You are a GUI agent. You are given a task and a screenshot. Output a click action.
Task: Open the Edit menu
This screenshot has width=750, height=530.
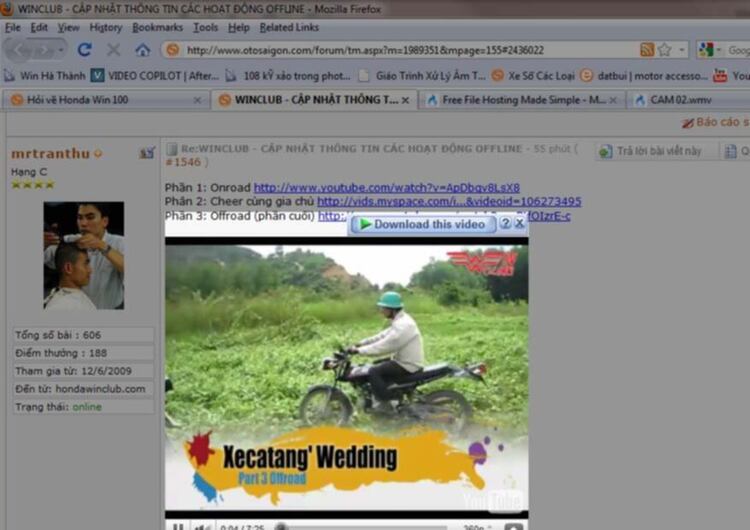point(39,27)
